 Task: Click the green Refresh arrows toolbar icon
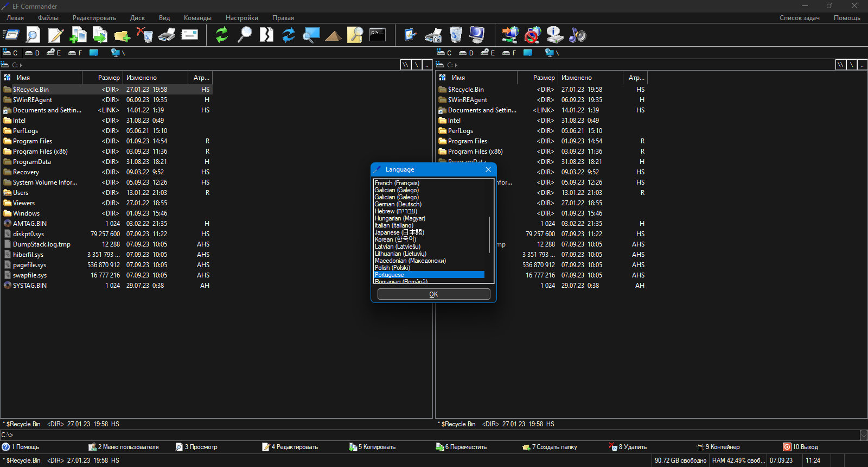(222, 35)
